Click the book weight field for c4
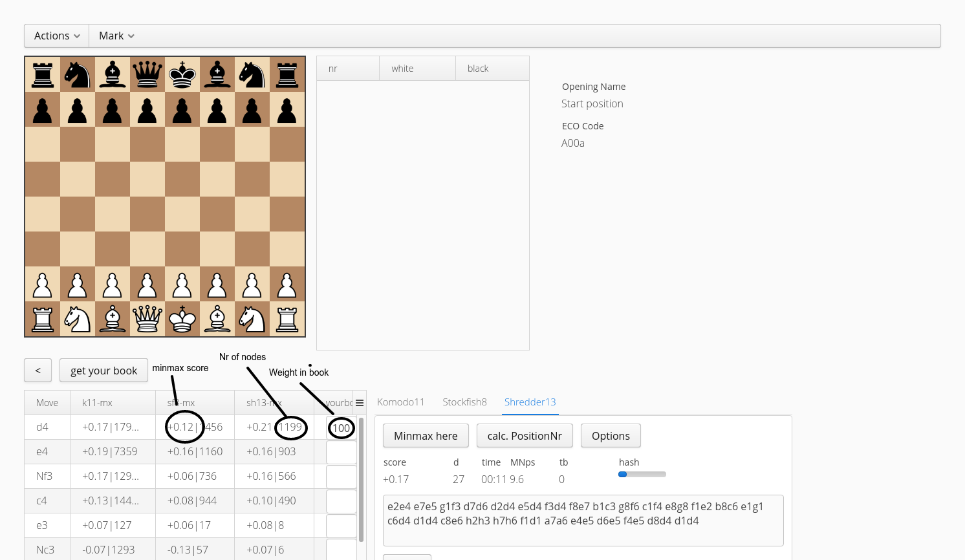Image resolution: width=965 pixels, height=560 pixels. tap(342, 502)
